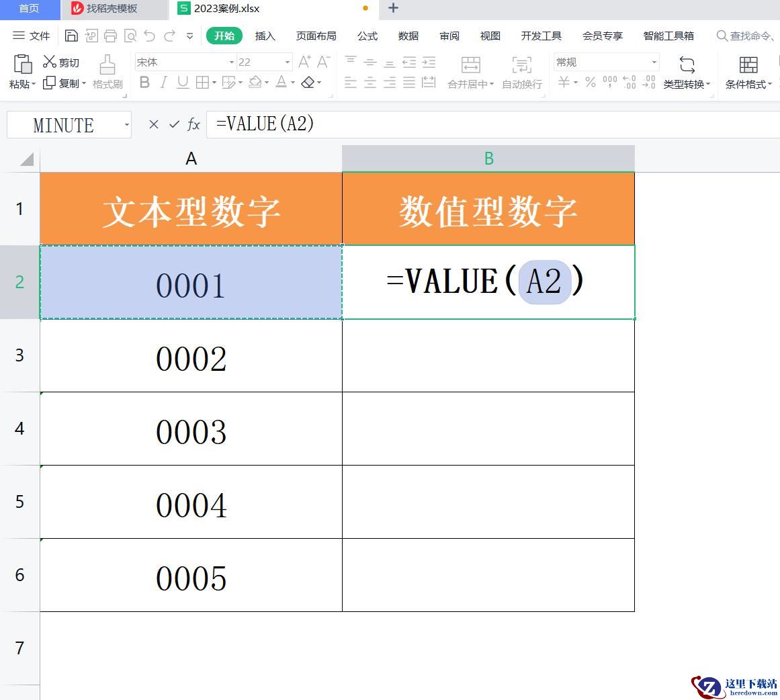Expand the name box MINUTE dropdown
This screenshot has height=700, width=780.
127,125
